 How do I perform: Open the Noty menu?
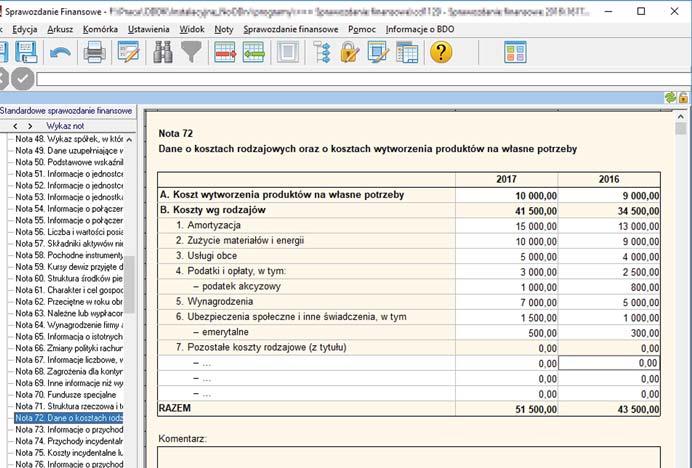pyautogui.click(x=224, y=29)
